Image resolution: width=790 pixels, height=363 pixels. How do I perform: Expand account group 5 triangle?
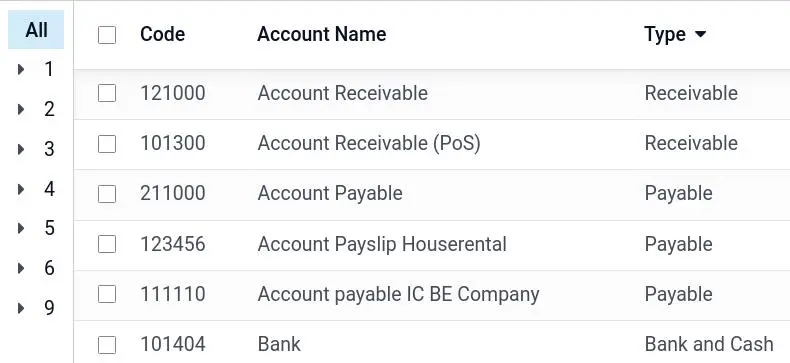(21, 228)
